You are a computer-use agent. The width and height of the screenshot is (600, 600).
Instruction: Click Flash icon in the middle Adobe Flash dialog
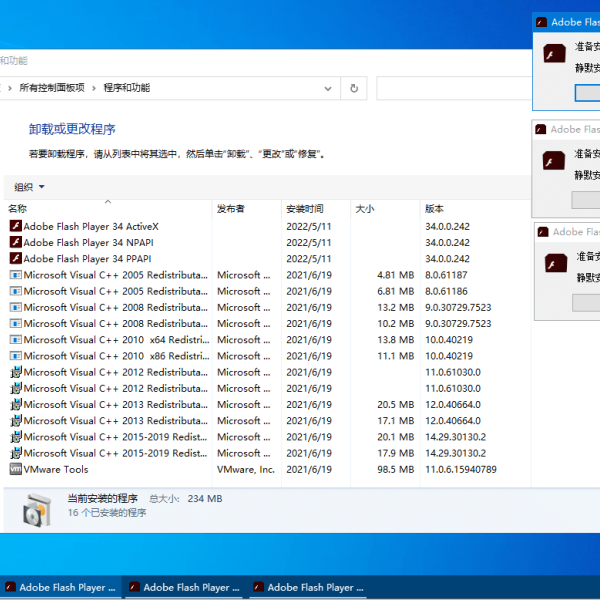pos(554,160)
